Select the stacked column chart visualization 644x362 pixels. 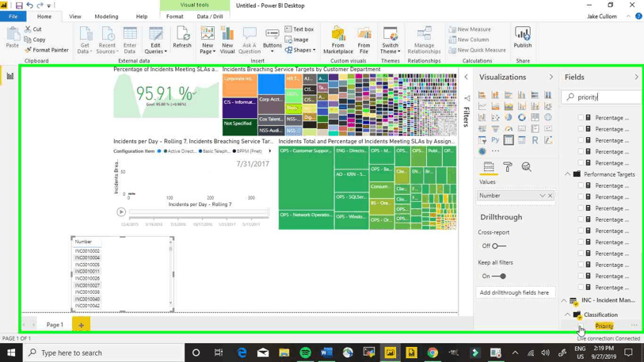(x=495, y=95)
